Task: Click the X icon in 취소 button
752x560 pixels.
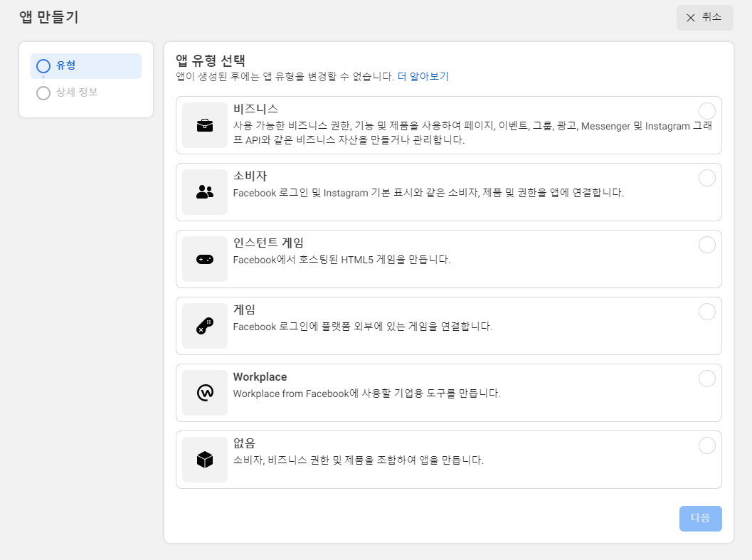Action: [691, 18]
